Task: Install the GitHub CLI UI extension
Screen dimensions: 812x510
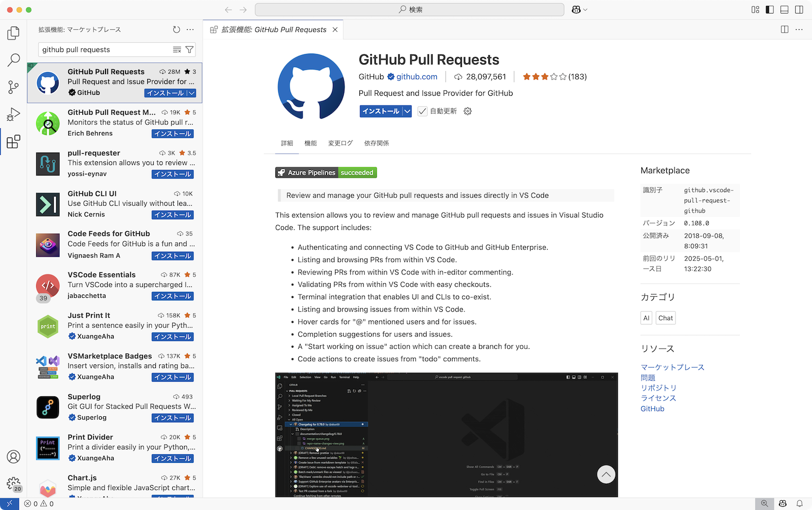Action: (173, 215)
